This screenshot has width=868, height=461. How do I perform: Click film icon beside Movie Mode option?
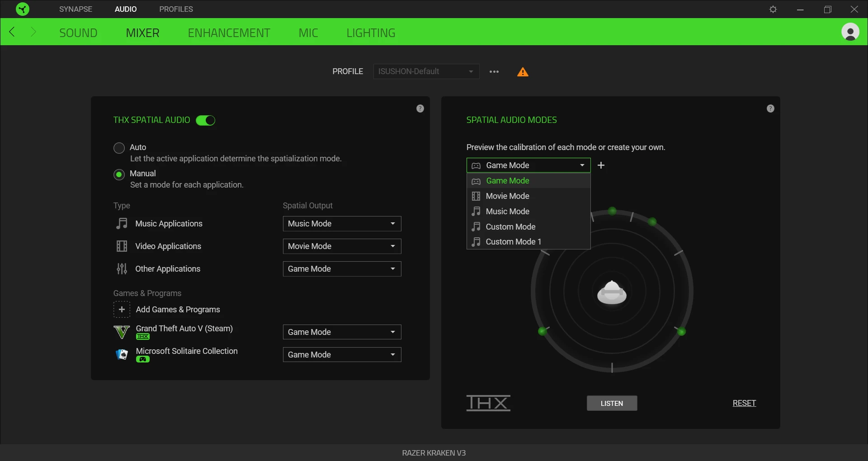[476, 196]
